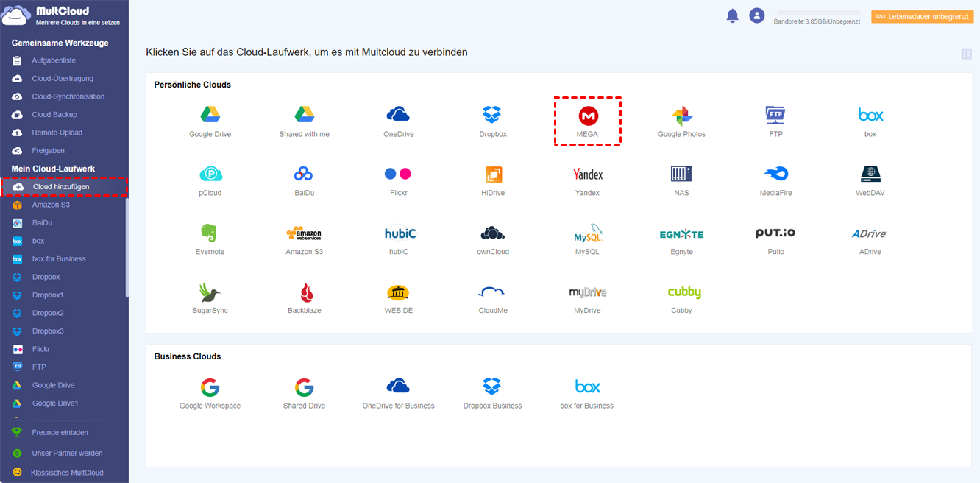
Task: Select Dropbox Business cloud
Action: point(491,386)
